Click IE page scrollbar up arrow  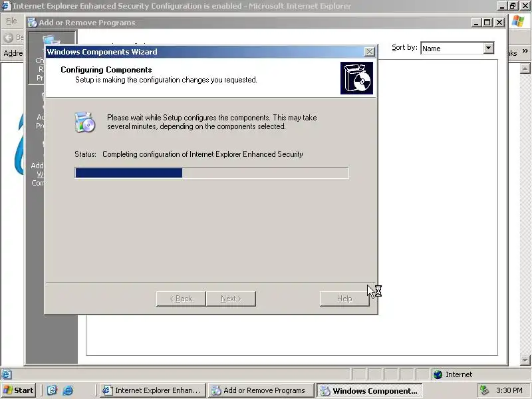click(x=525, y=69)
